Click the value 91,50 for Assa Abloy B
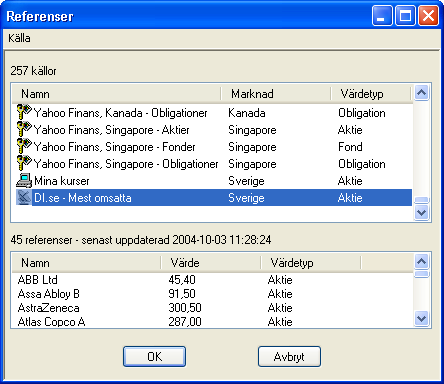 click(x=182, y=294)
